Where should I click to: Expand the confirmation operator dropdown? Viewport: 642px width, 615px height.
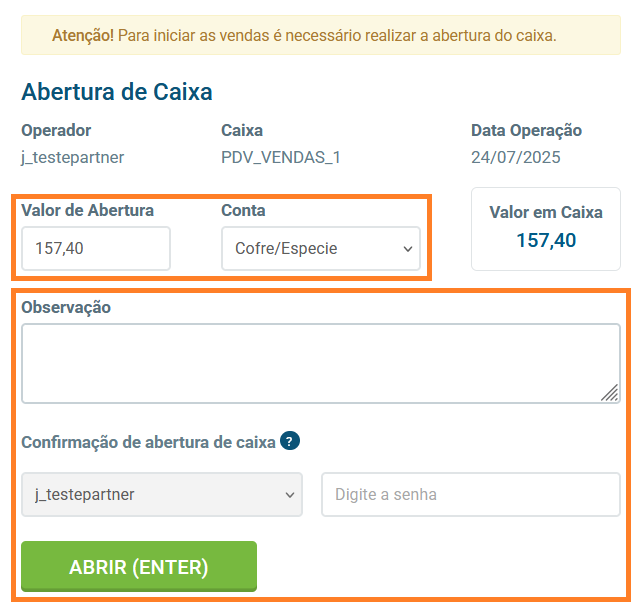pyautogui.click(x=161, y=494)
